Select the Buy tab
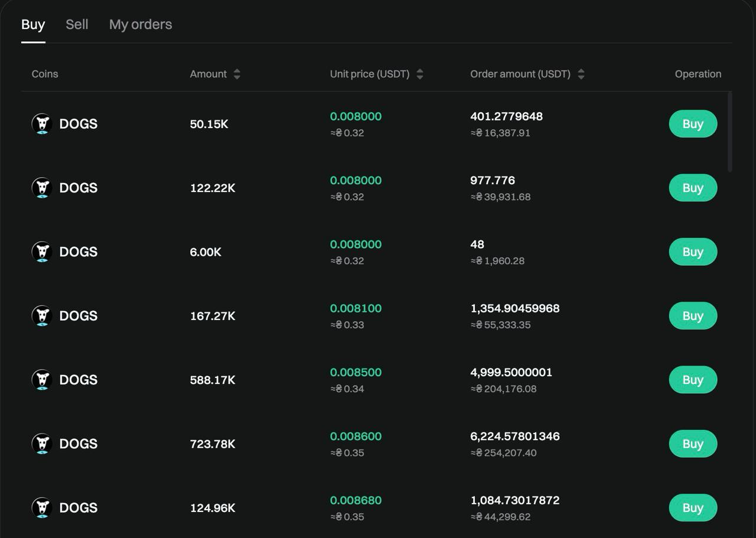This screenshot has height=538, width=756. pyautogui.click(x=33, y=24)
